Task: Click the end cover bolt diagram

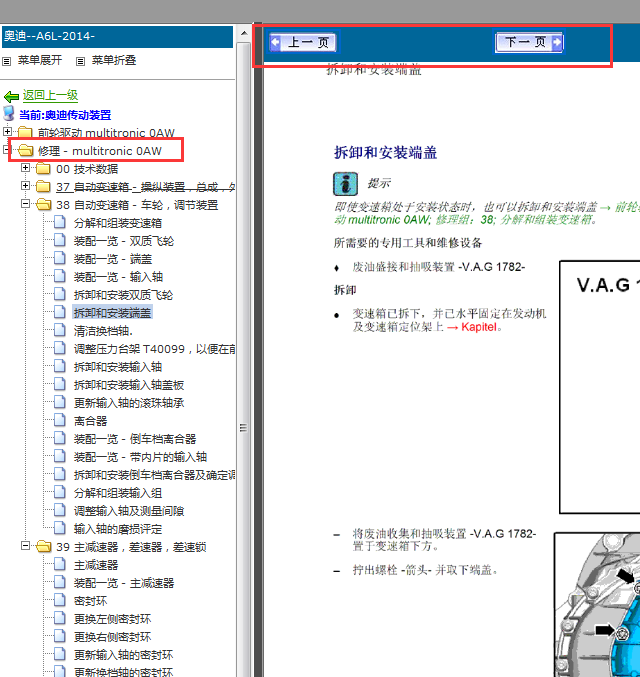Action: pos(597,604)
